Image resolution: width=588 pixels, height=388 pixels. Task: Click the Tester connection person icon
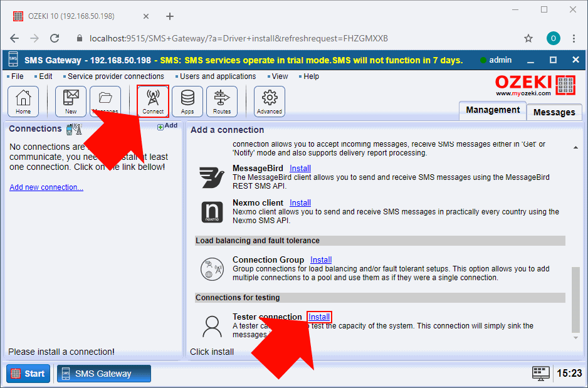tap(212, 326)
